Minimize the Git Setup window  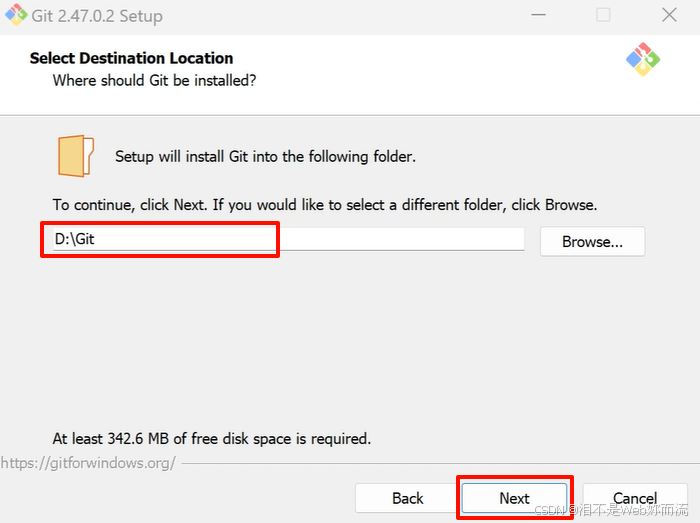pyautogui.click(x=538, y=15)
